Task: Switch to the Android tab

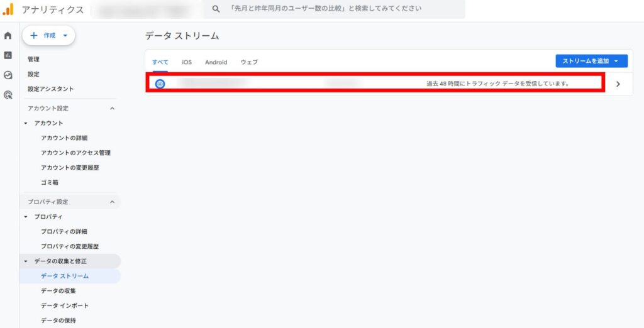Action: coord(216,62)
